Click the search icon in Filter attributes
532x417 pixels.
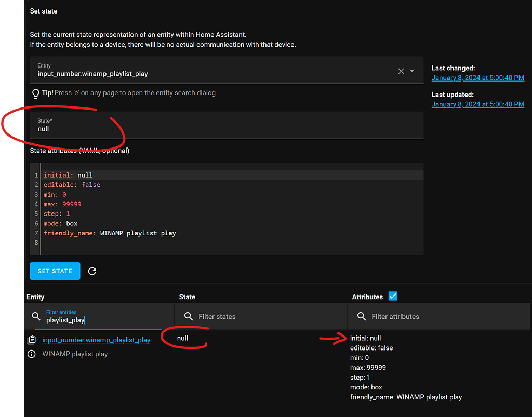[362, 316]
